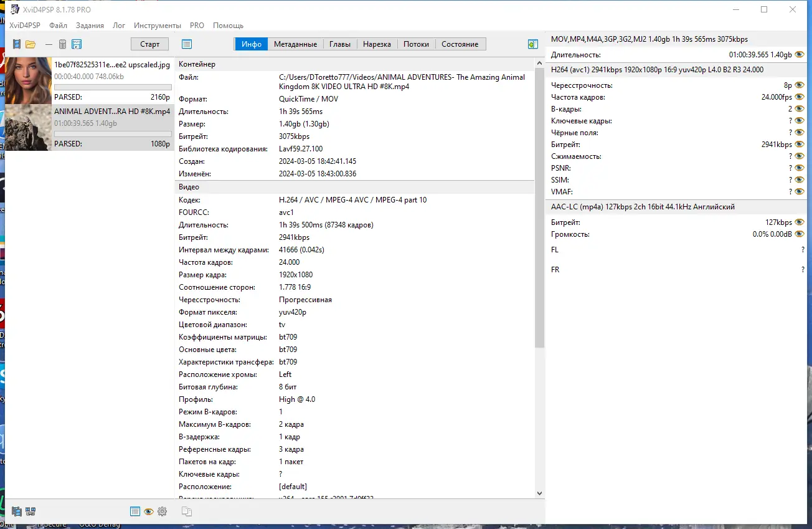
Task: Click the info panel scroll-up arrow
Action: tap(539, 63)
